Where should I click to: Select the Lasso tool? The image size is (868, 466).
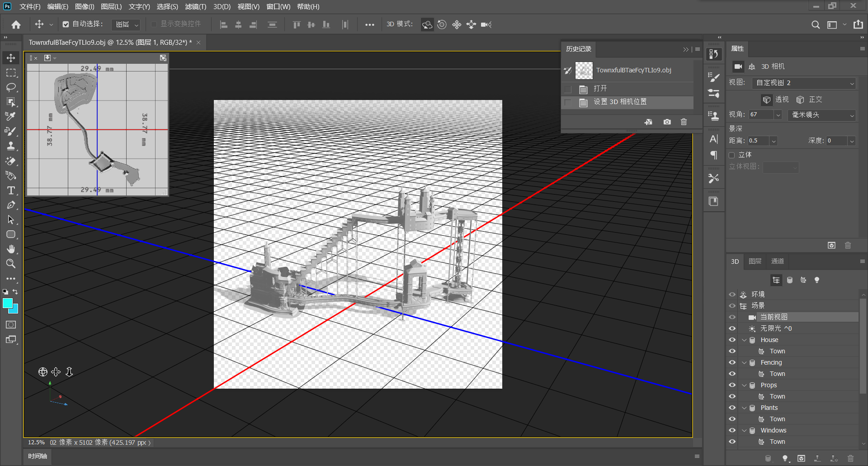point(11,87)
